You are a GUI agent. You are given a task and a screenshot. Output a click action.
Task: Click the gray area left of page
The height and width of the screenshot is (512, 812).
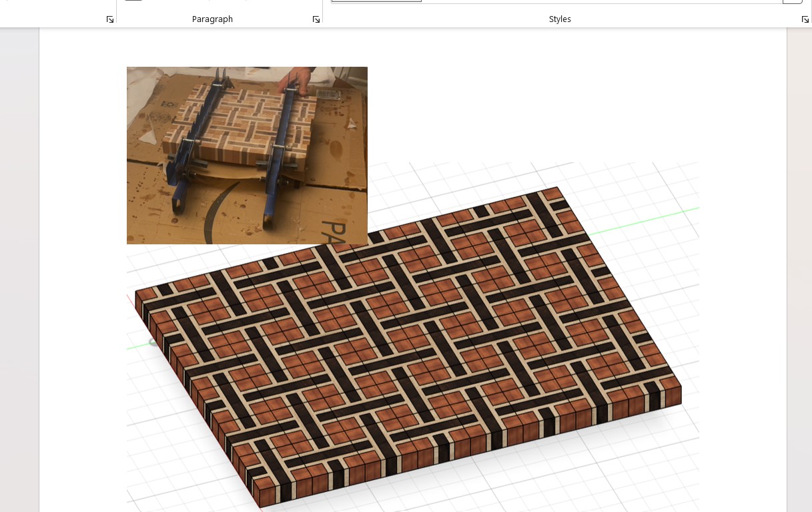pyautogui.click(x=19, y=267)
